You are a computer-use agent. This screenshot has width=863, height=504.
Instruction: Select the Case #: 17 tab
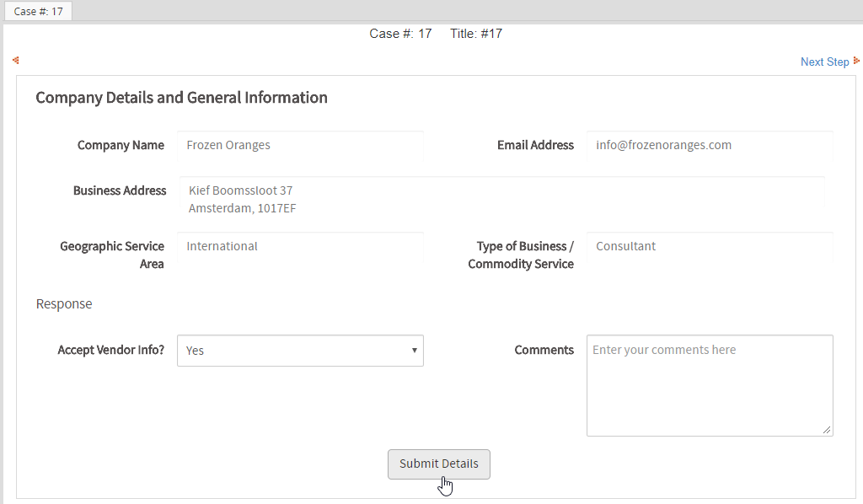[x=39, y=12]
